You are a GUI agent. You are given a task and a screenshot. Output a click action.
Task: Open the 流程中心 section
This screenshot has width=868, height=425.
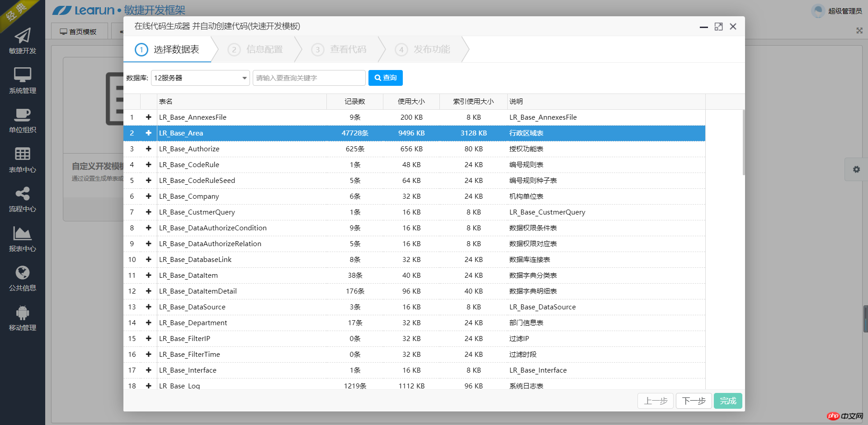click(x=22, y=199)
